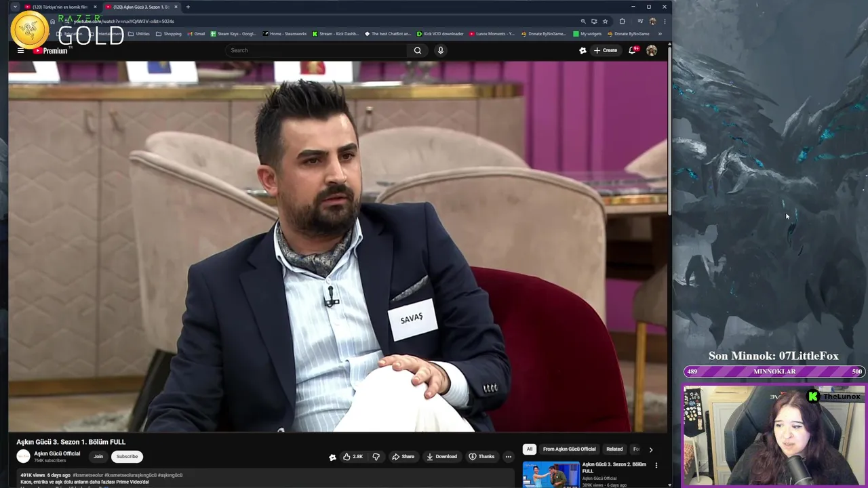Close the Türkiye'nin en komik film tab
This screenshot has width=868, height=488.
[x=95, y=7]
